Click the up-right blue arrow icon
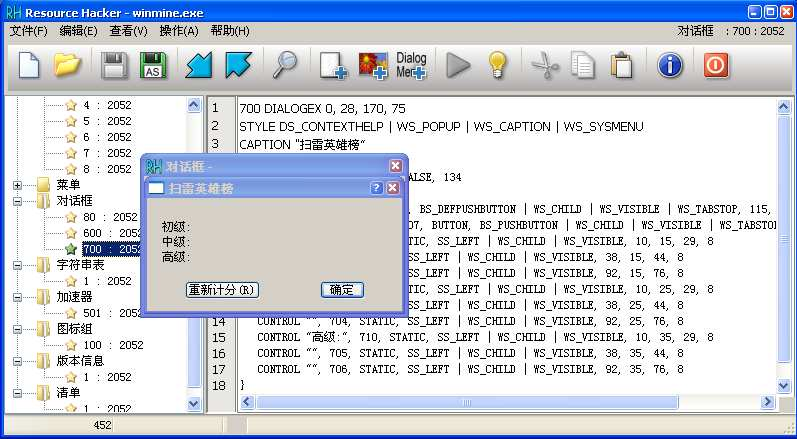The height and width of the screenshot is (439, 797). point(238,66)
